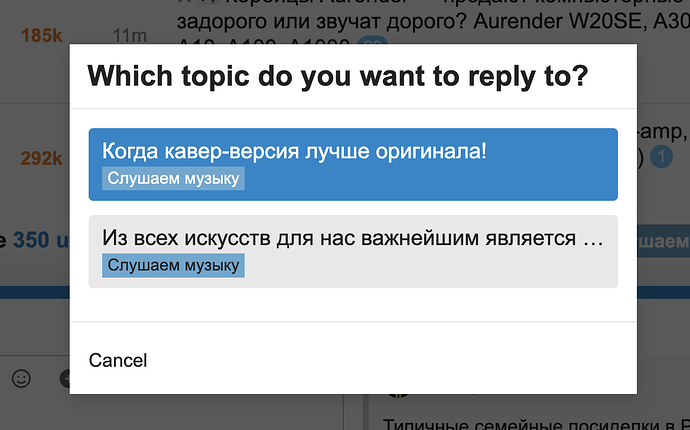Click the "Слушаем музыку" badge under second topic
Viewport: 690px width, 430px height.
(x=174, y=265)
